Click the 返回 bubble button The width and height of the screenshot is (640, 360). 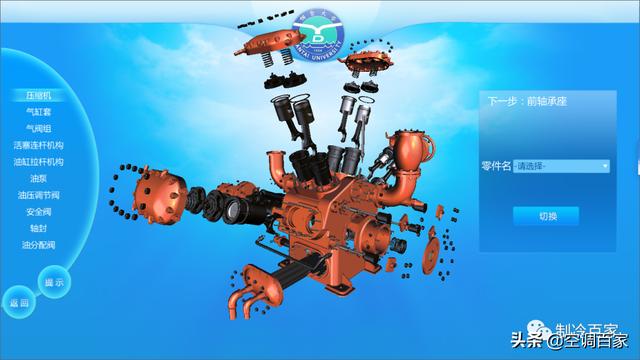pyautogui.click(x=19, y=303)
